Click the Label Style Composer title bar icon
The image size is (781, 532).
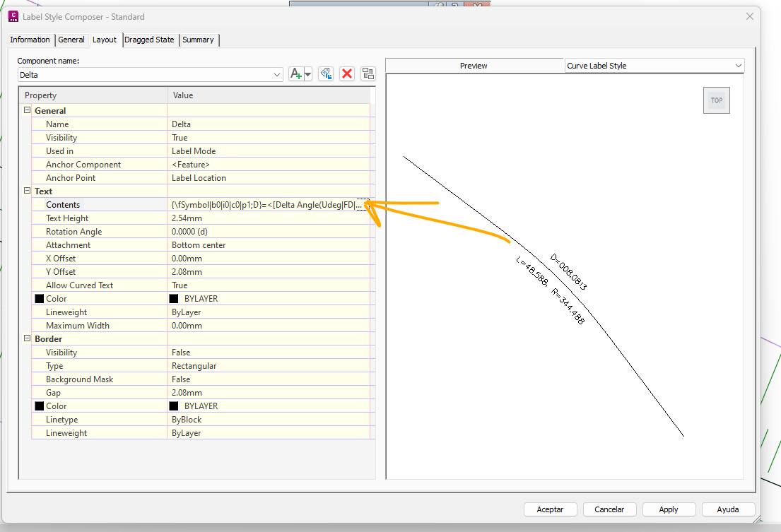click(14, 16)
